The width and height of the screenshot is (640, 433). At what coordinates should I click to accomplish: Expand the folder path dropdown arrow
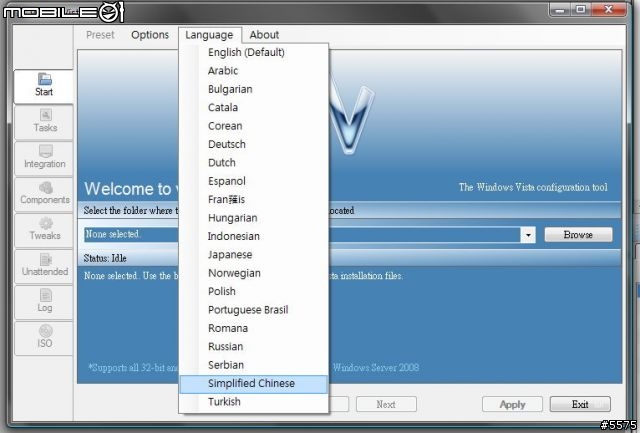[x=528, y=235]
